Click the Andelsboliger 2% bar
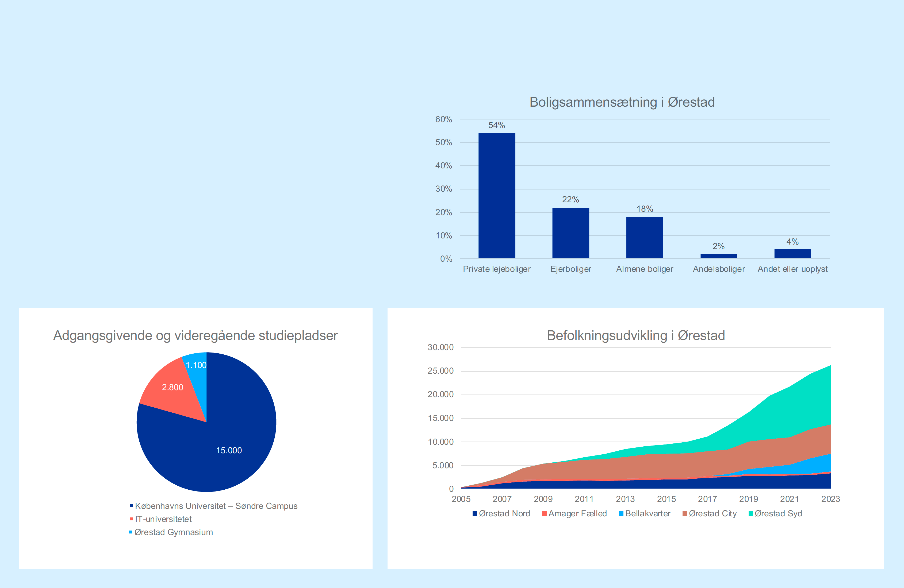This screenshot has height=588, width=904. point(718,256)
